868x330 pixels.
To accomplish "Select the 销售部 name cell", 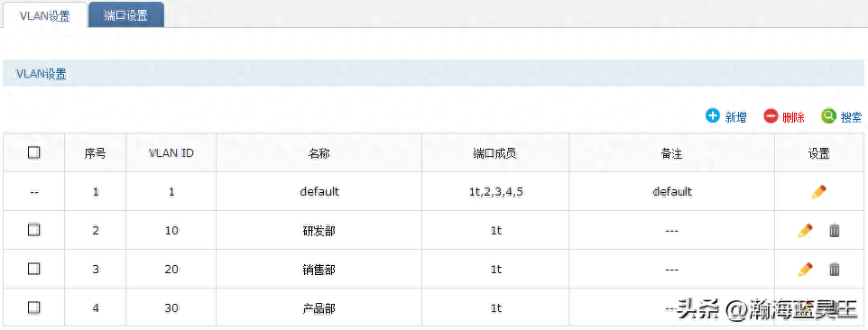I will 319,270.
